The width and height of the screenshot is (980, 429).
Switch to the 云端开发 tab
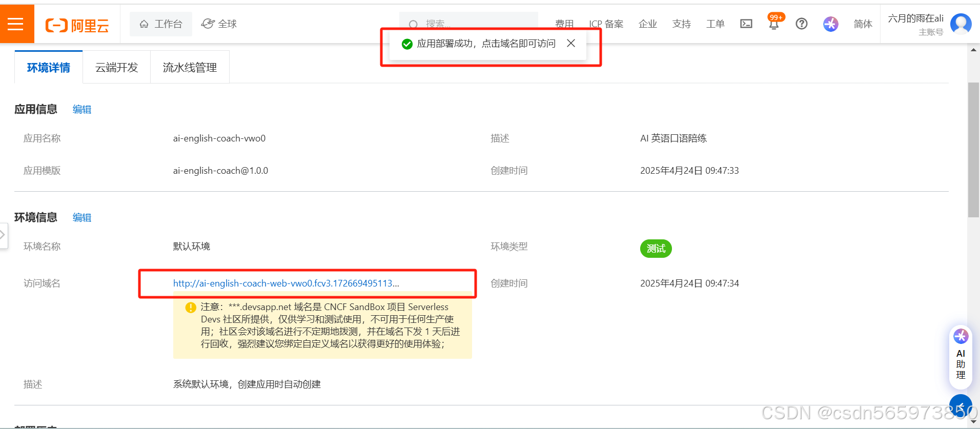[x=117, y=68]
